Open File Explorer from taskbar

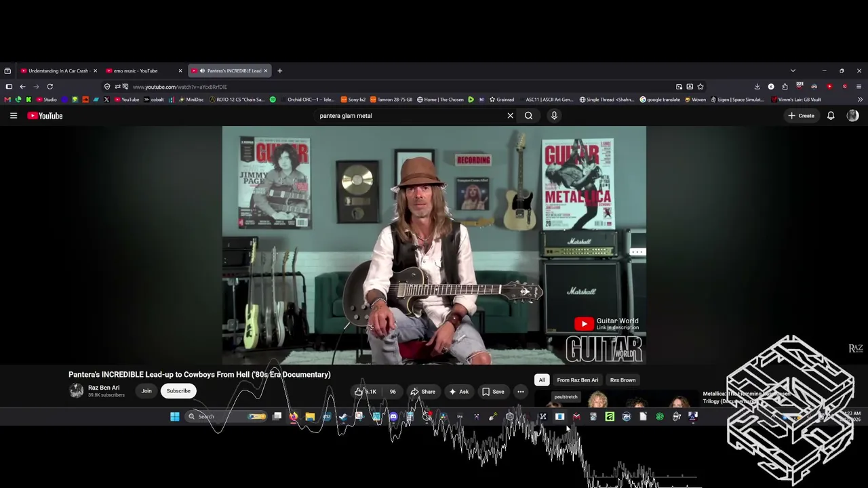[x=310, y=417]
